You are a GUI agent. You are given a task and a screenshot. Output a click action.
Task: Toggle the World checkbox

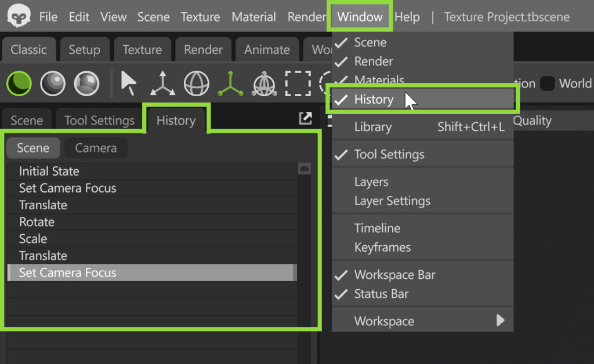click(547, 83)
